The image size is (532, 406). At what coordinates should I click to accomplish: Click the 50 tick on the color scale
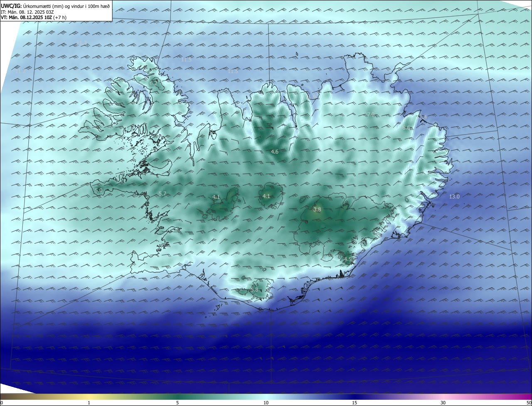529,403
